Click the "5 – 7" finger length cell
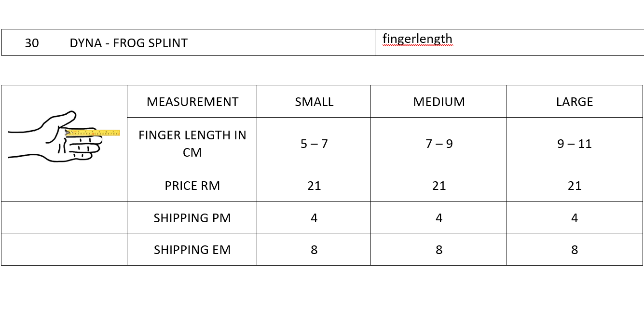This screenshot has height=310, width=644. pyautogui.click(x=314, y=144)
